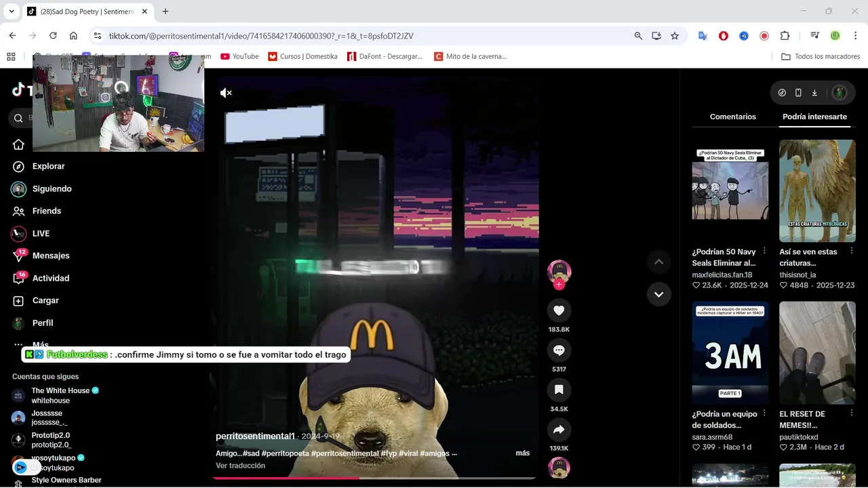Go back with the browser back arrow
Viewport: 868px width, 488px height.
[12, 36]
